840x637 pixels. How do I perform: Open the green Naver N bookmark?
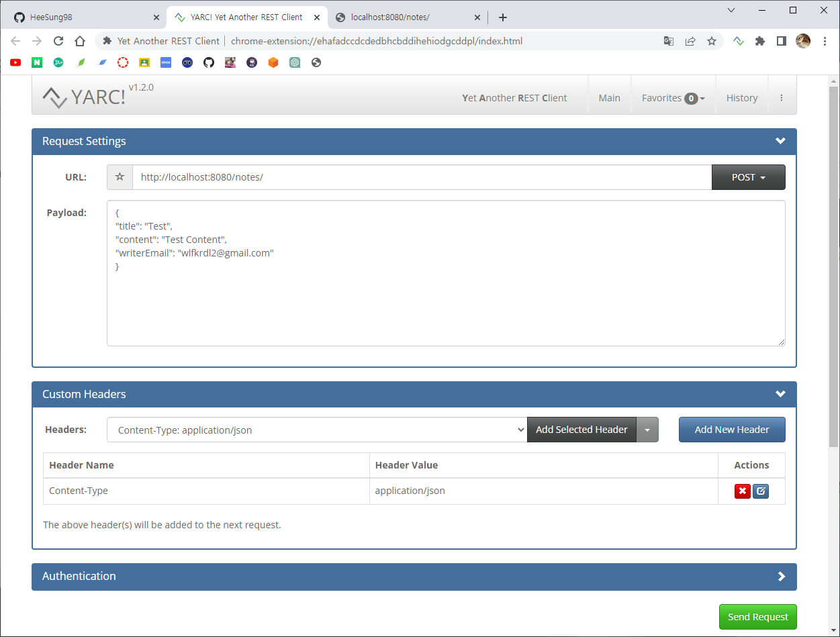click(37, 62)
